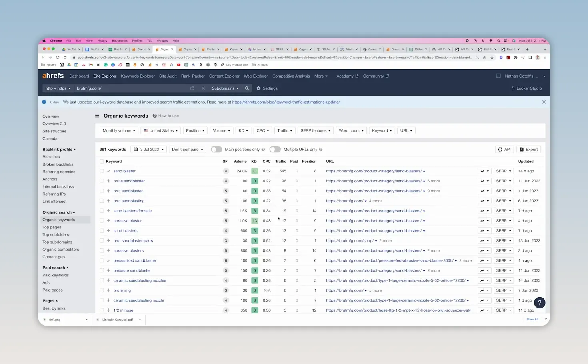Toggle Multiple URLs only switch
The width and height of the screenshot is (588, 364).
pos(275,150)
